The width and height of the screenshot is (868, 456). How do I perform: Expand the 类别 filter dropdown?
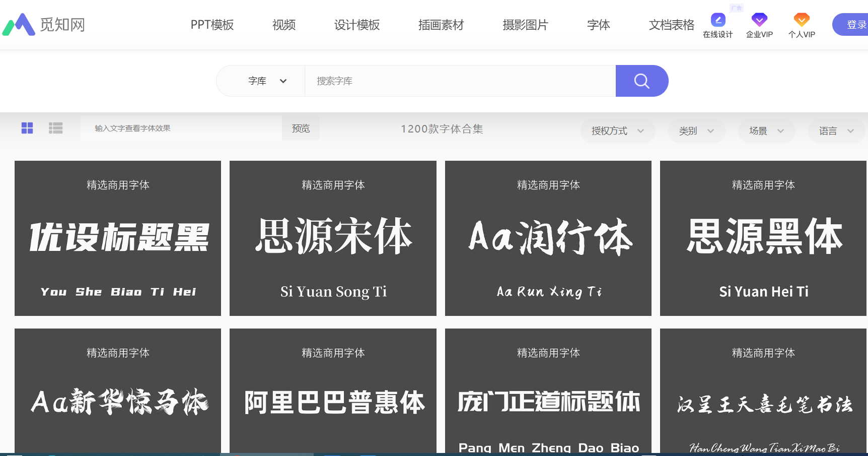[x=696, y=131]
